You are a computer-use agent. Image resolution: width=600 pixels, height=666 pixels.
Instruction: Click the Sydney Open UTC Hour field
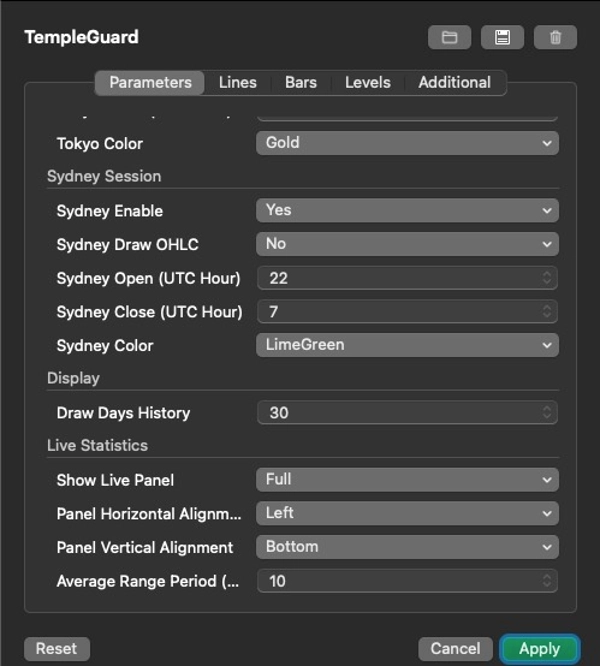pyautogui.click(x=407, y=278)
